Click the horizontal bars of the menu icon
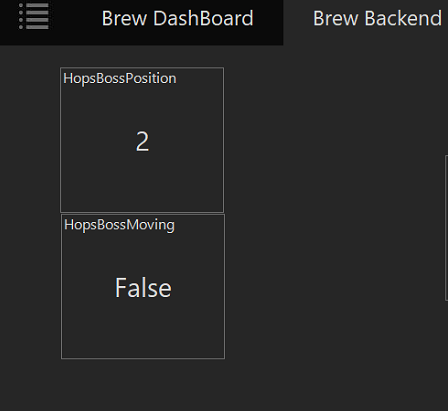Image resolution: width=448 pixels, height=411 pixels. [x=37, y=16]
